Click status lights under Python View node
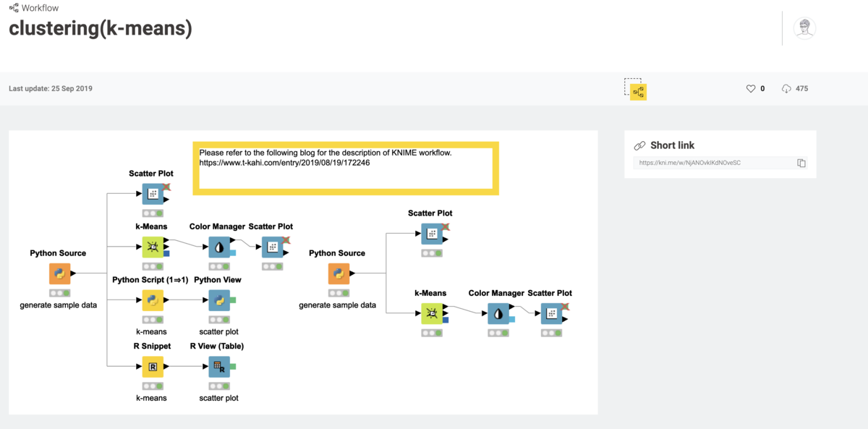The width and height of the screenshot is (868, 429). (x=219, y=319)
